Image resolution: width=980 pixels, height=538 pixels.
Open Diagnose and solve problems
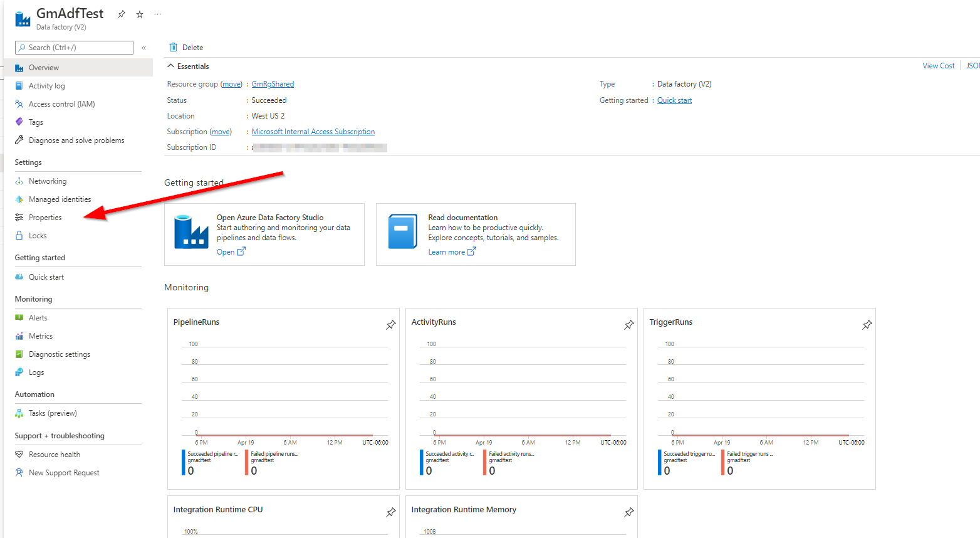click(78, 140)
